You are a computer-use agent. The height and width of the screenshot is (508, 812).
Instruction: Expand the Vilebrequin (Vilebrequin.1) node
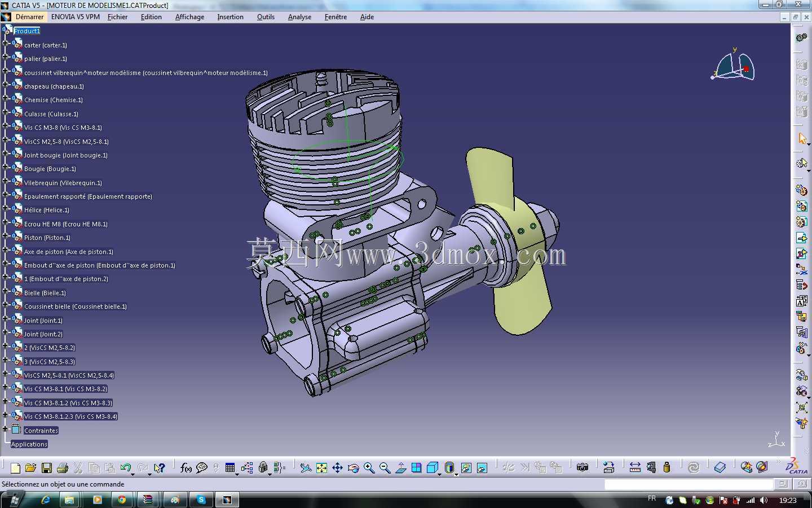tap(5, 181)
